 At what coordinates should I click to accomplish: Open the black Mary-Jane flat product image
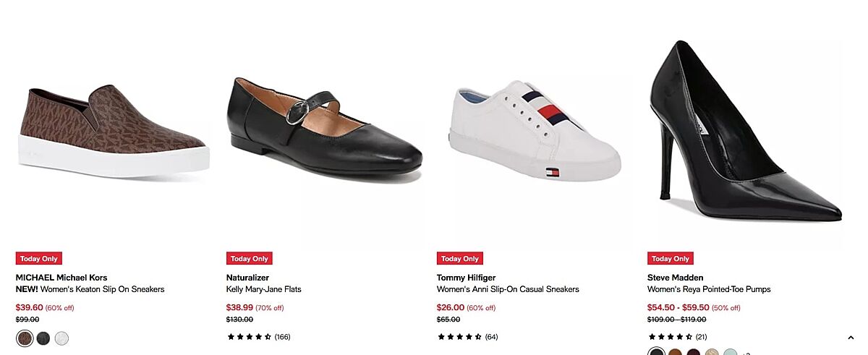(324, 125)
